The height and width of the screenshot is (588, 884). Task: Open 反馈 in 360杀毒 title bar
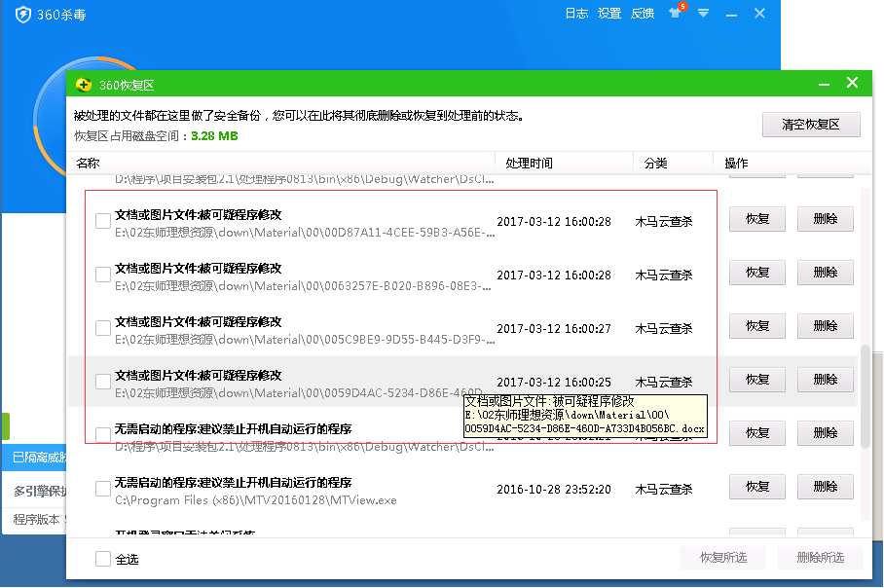[643, 13]
